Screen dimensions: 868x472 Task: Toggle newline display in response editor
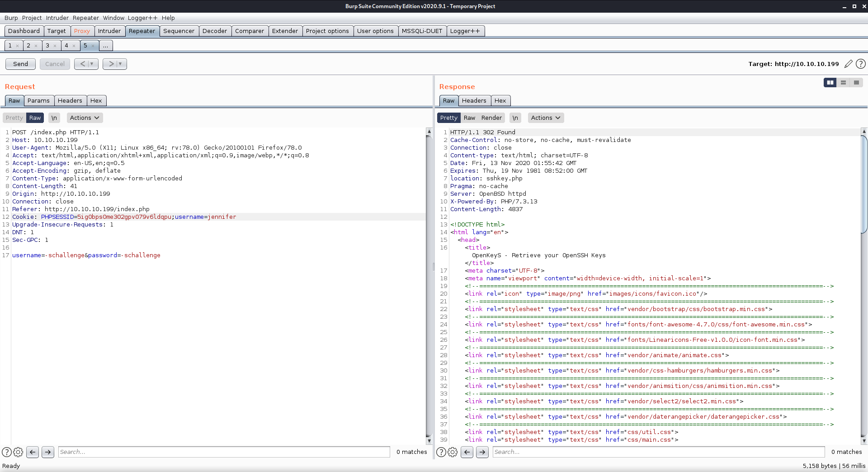tap(515, 118)
